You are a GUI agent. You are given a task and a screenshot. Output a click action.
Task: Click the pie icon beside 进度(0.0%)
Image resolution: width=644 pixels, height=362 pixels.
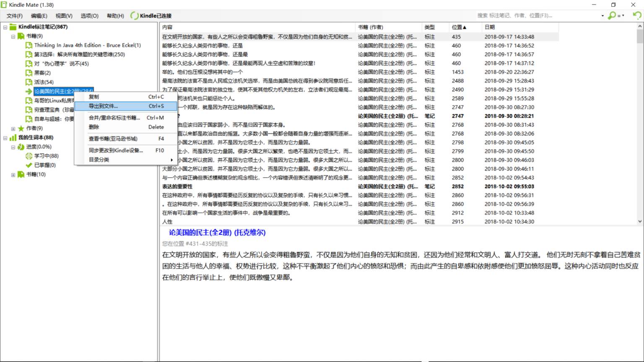pos(21,147)
